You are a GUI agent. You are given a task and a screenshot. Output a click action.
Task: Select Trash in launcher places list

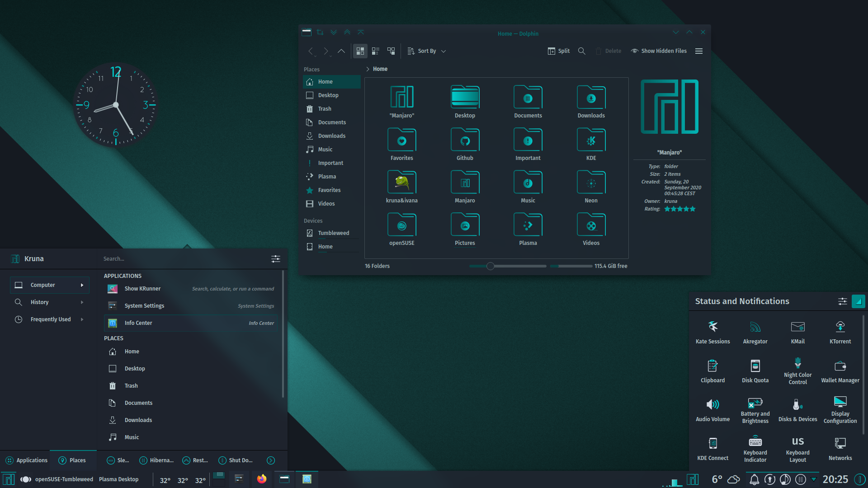click(191, 386)
